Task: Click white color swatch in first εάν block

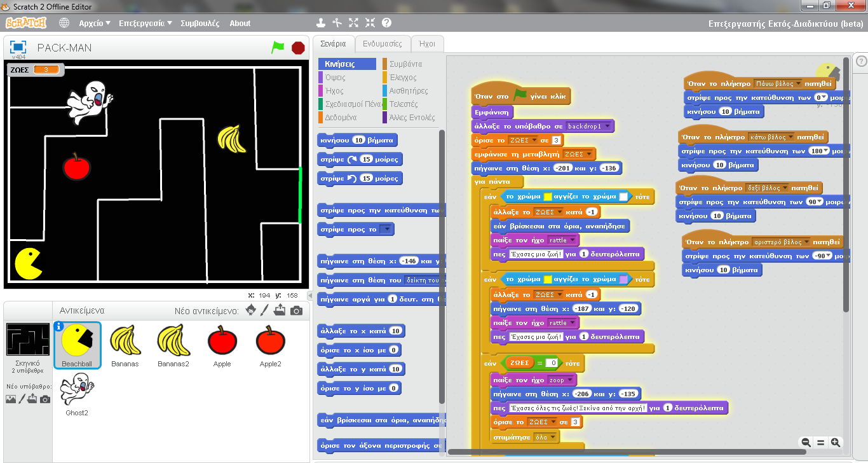Action: (623, 197)
